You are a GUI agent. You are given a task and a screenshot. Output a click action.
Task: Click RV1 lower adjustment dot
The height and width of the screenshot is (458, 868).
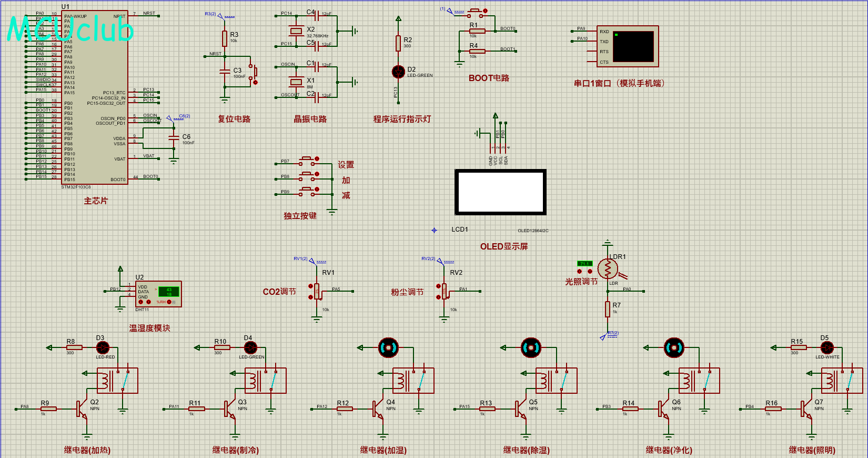pos(310,297)
